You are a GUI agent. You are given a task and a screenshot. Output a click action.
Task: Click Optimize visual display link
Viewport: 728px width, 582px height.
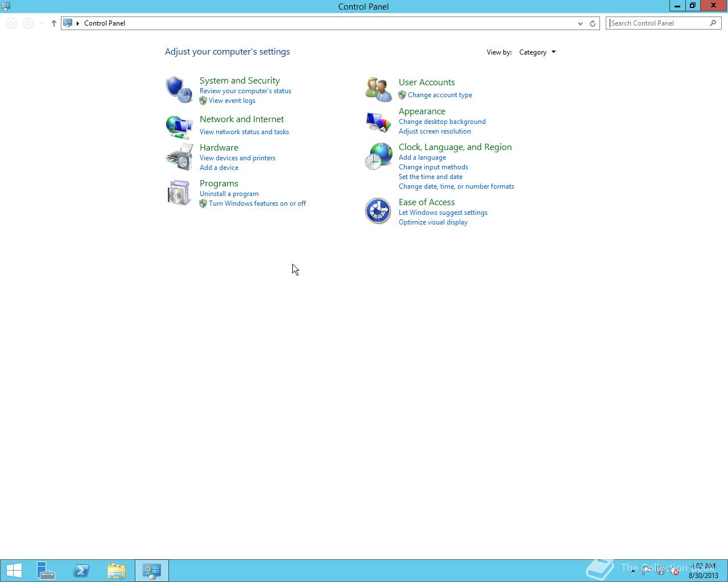coord(433,222)
